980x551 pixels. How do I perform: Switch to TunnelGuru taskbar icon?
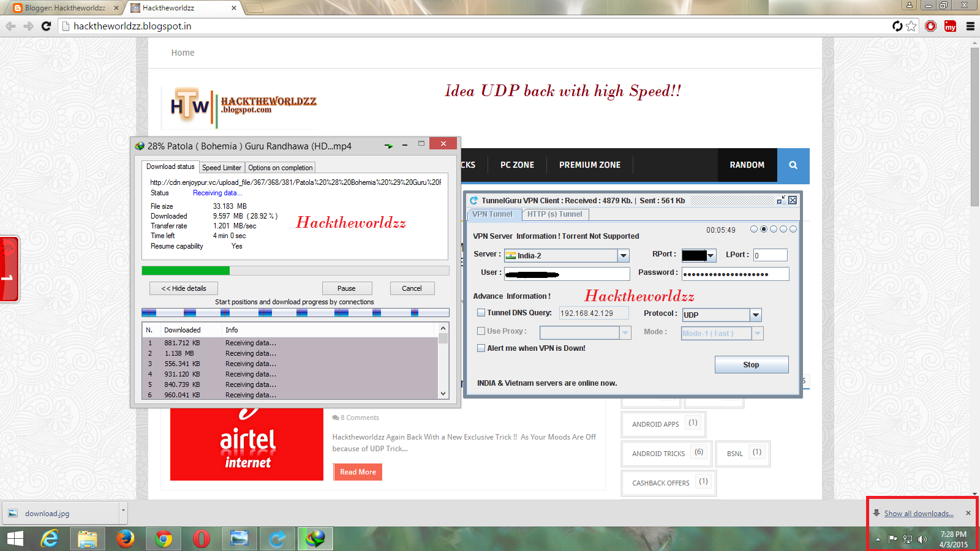[277, 539]
